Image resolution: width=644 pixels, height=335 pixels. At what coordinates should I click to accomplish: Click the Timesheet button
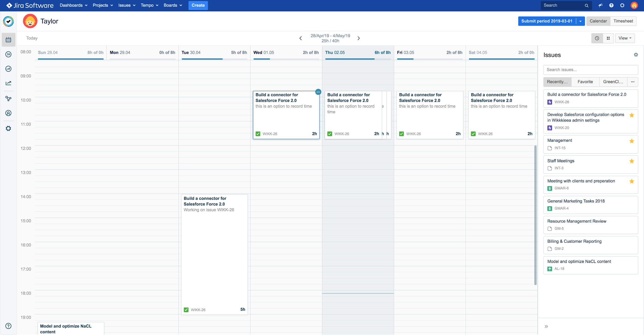click(x=623, y=21)
